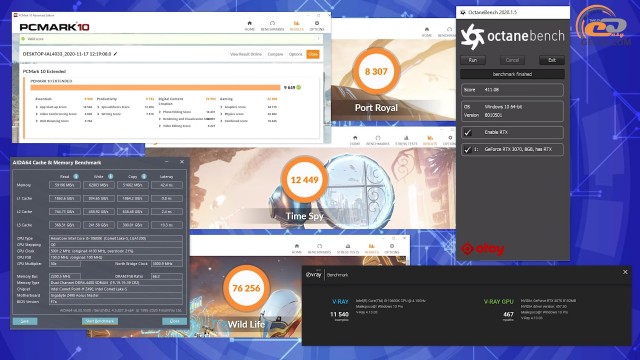Click the Run button in OctaneBench
The width and height of the screenshot is (640, 360).
(473, 60)
